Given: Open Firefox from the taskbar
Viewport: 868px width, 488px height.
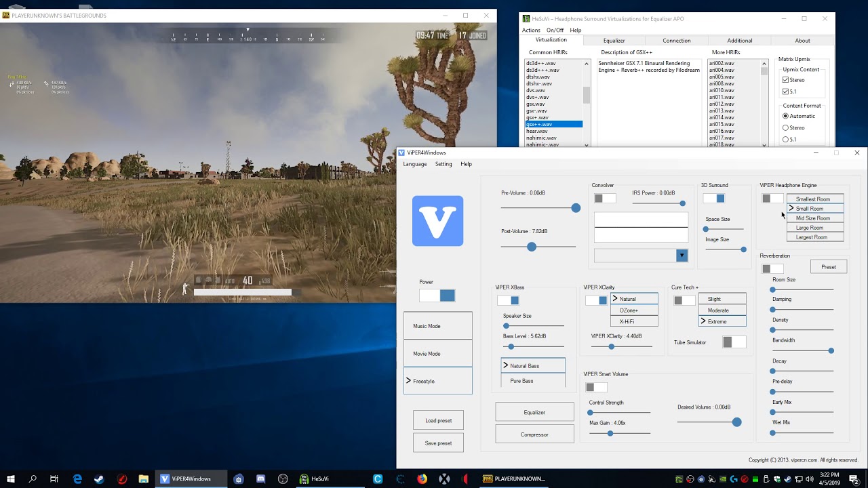Looking at the screenshot, I should pos(422,479).
